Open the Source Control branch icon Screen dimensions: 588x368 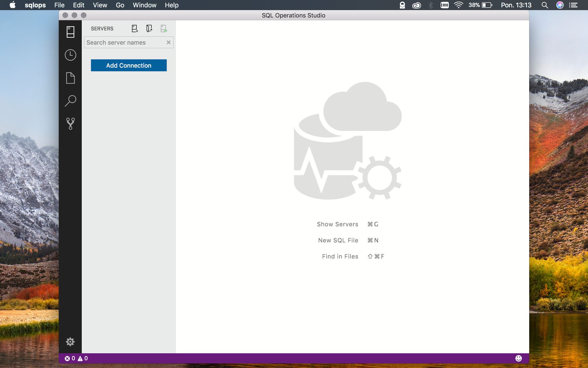pos(70,124)
